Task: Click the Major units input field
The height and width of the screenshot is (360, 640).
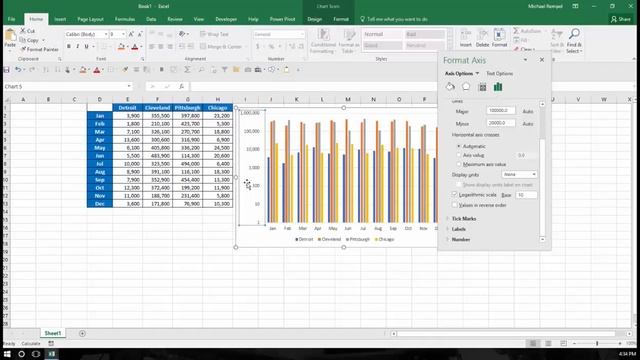Action: click(x=501, y=111)
